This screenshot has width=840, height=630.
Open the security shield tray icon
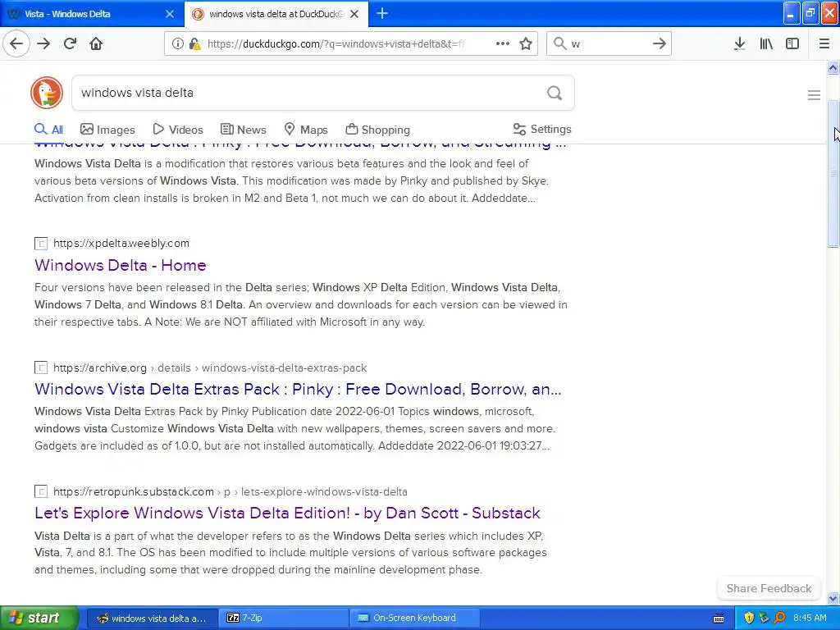click(749, 618)
